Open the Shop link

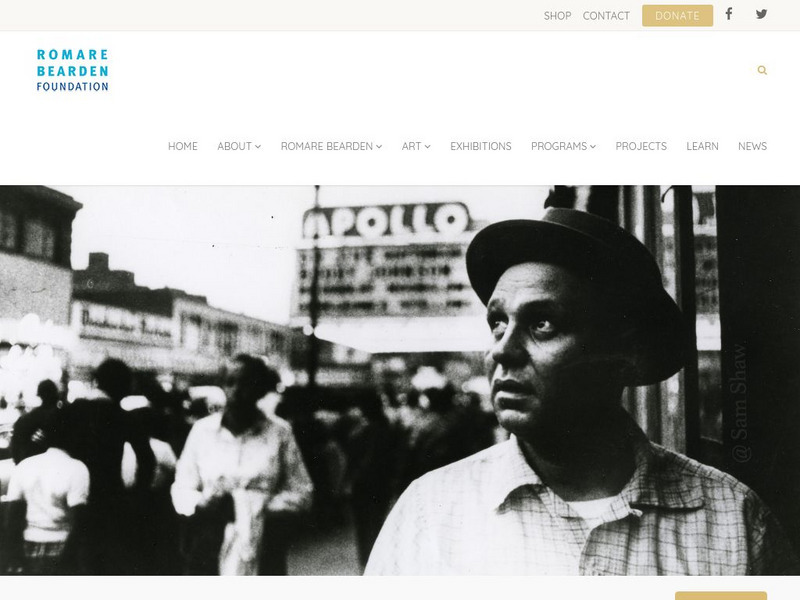point(557,16)
